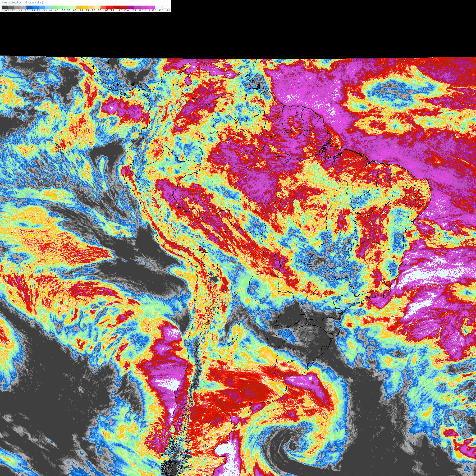Select the dark gray swatch above 0.5
The image size is (476, 476).
point(4,7)
